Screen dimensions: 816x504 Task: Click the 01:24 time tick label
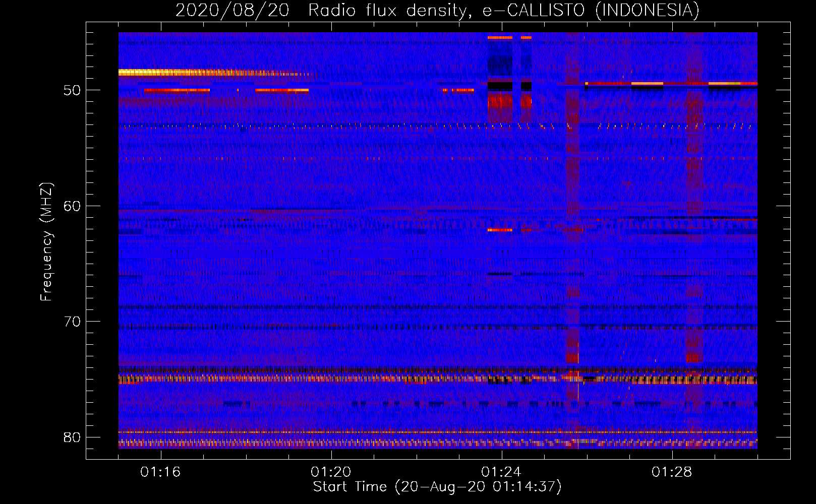pyautogui.click(x=501, y=472)
